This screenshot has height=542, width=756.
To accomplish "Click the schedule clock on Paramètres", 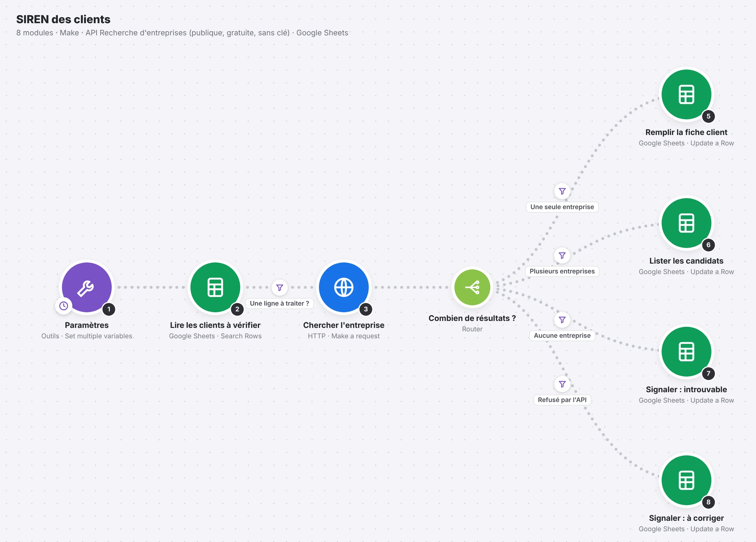I will point(64,306).
